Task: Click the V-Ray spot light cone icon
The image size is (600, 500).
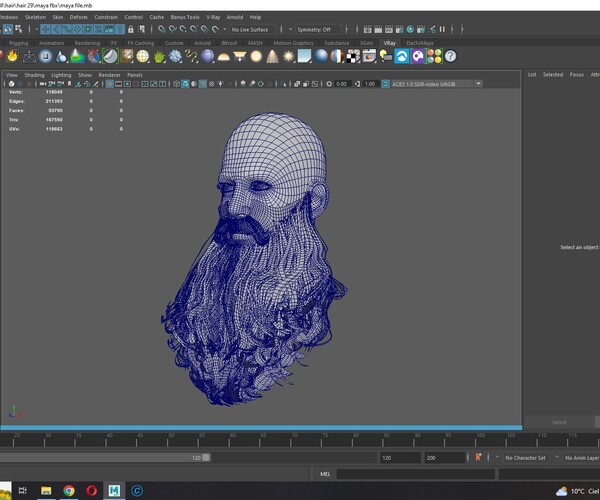Action: [272, 56]
